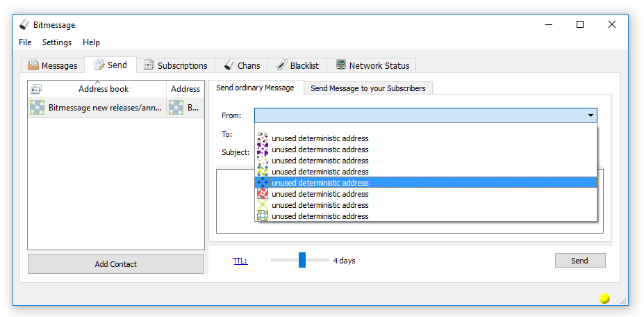Minimize the Bitmessage window
644x317 pixels.
click(549, 24)
